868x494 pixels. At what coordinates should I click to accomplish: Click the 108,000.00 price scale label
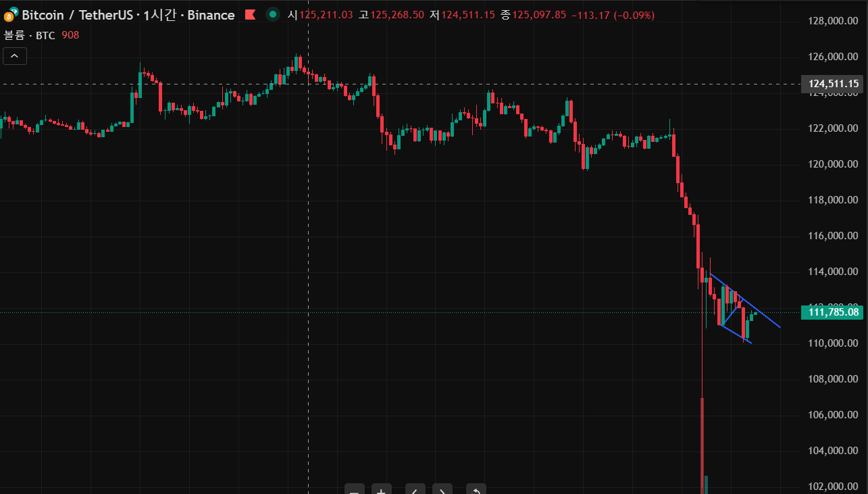coord(832,379)
